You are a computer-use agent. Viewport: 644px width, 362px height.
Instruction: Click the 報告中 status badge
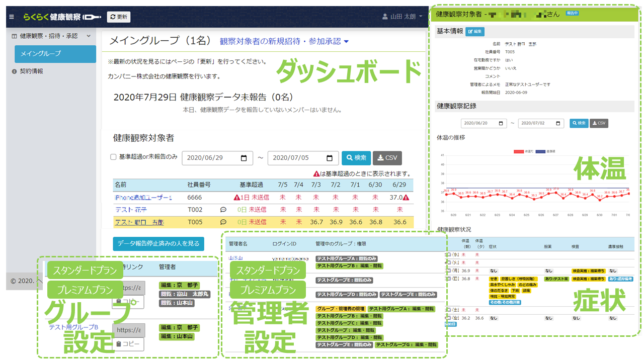573,14
